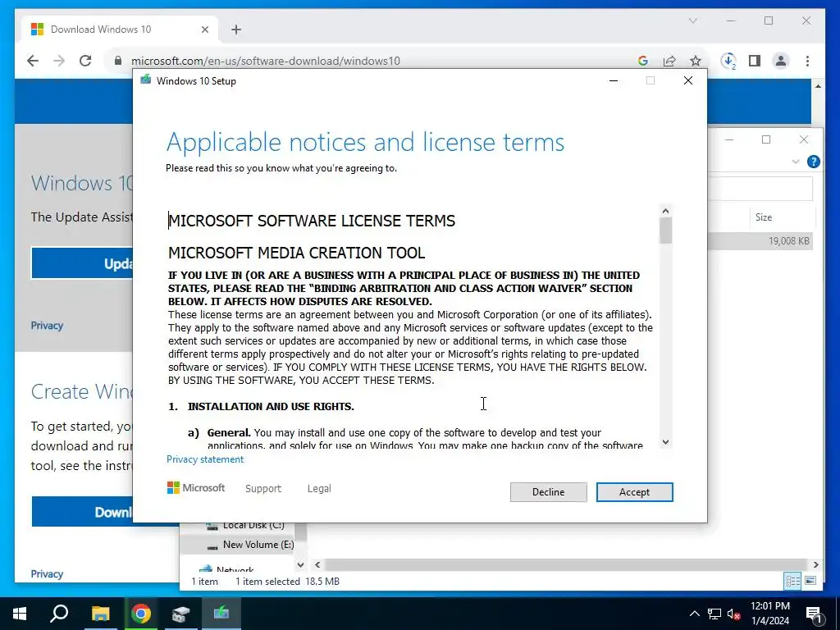Switch Explorer to details view icon

793,581
